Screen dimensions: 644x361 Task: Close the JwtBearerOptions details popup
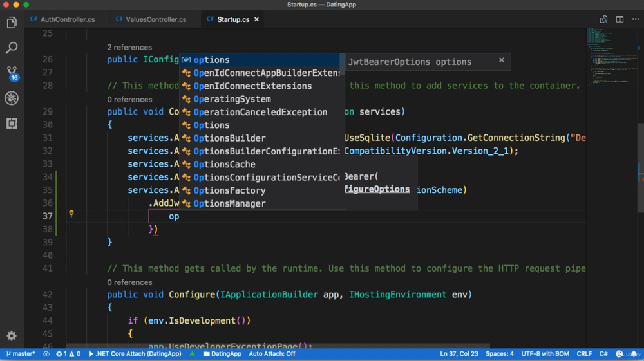click(x=502, y=60)
